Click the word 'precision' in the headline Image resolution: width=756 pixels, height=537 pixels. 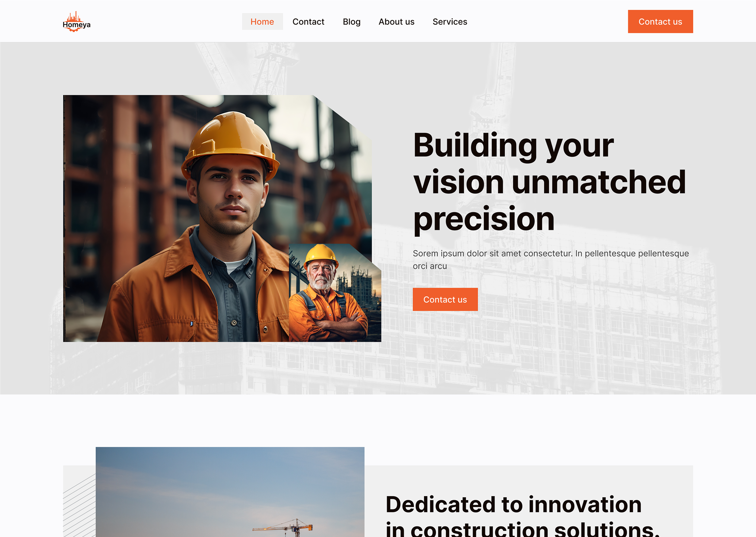point(484,219)
